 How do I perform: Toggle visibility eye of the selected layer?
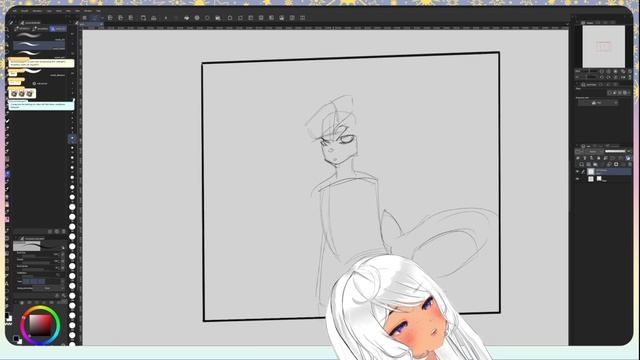pos(578,171)
